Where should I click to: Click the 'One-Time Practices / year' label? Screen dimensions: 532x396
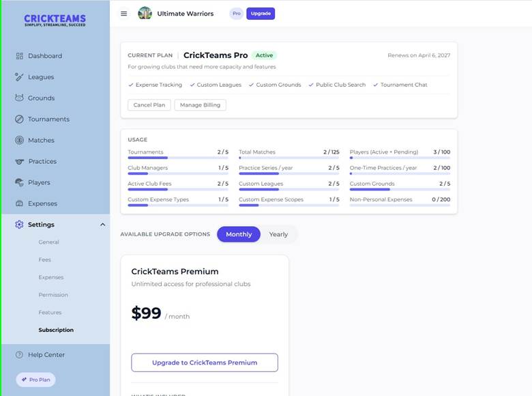pyautogui.click(x=383, y=168)
